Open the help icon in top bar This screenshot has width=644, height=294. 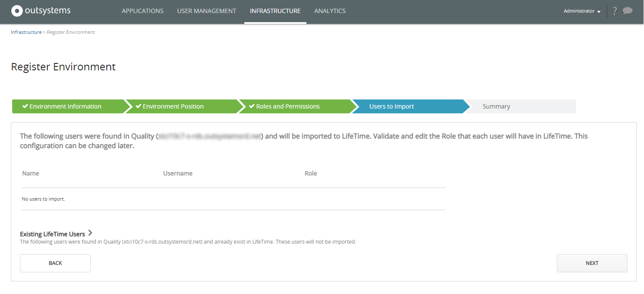[614, 11]
